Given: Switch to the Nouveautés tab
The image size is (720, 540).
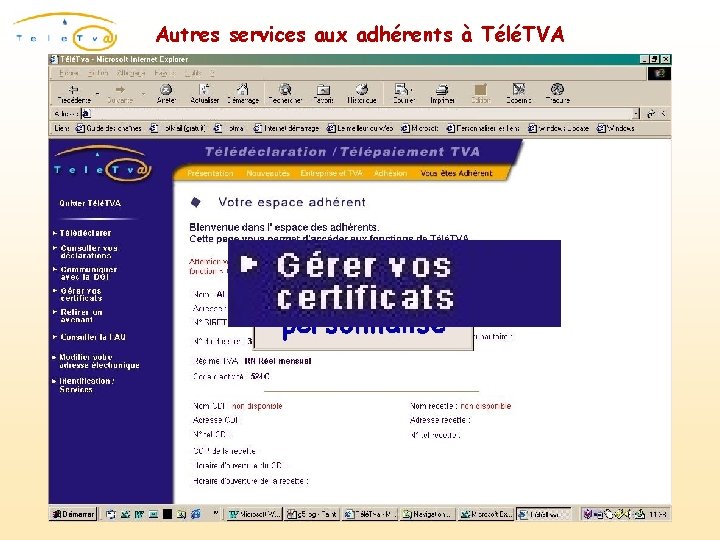Looking at the screenshot, I should [268, 173].
